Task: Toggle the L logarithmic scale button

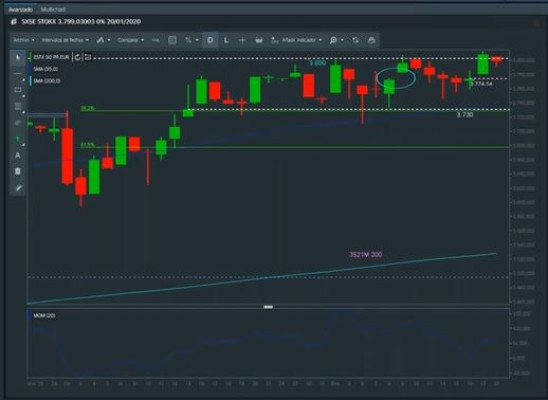Action: pos(226,40)
